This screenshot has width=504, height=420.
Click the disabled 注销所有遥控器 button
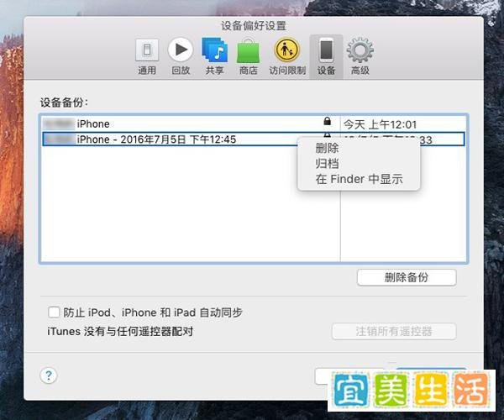click(x=394, y=331)
